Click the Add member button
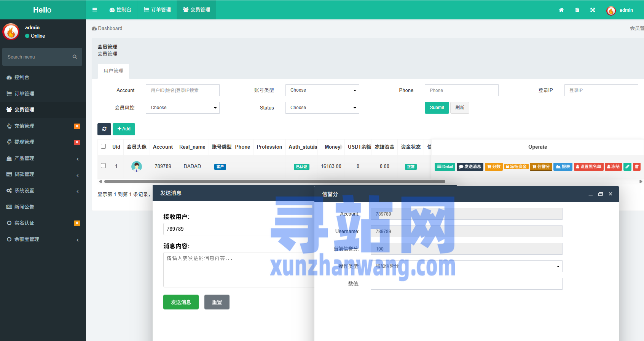644x341 pixels. click(x=124, y=129)
